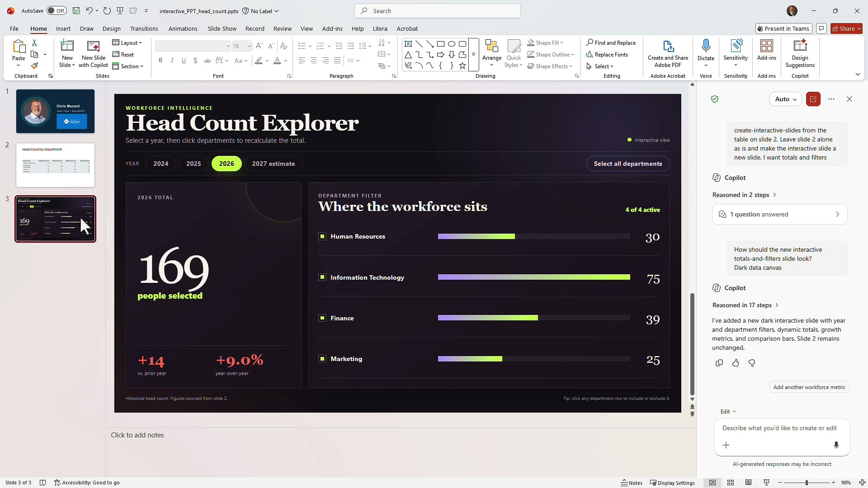Screen dimensions: 868x488
Task: Click the Format Painter brush icon
Action: [34, 66]
